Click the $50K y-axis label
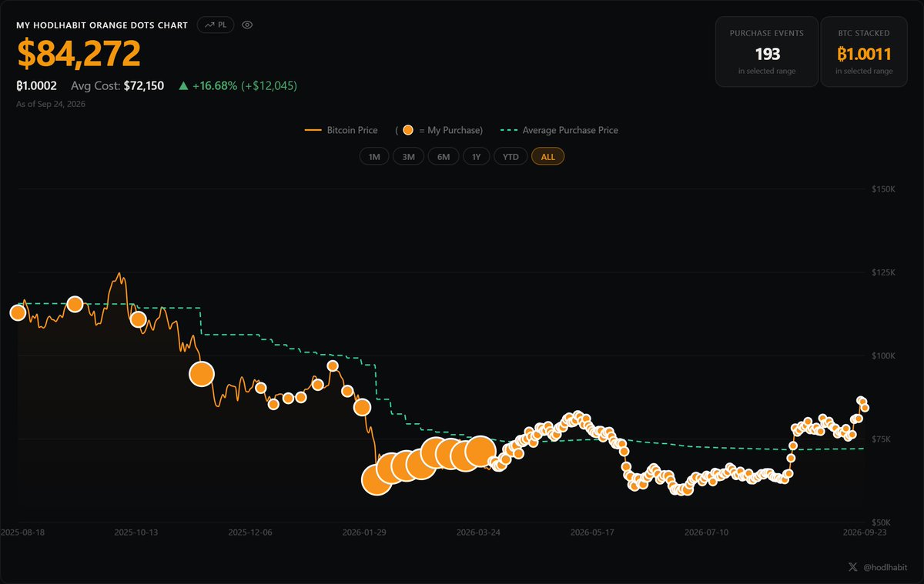The width and height of the screenshot is (924, 584). 881,522
